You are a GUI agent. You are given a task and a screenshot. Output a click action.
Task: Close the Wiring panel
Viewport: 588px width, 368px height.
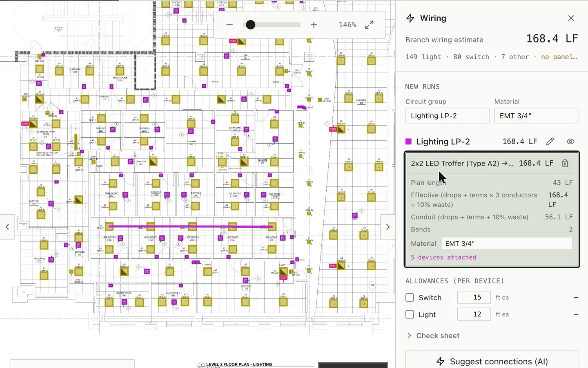[571, 18]
